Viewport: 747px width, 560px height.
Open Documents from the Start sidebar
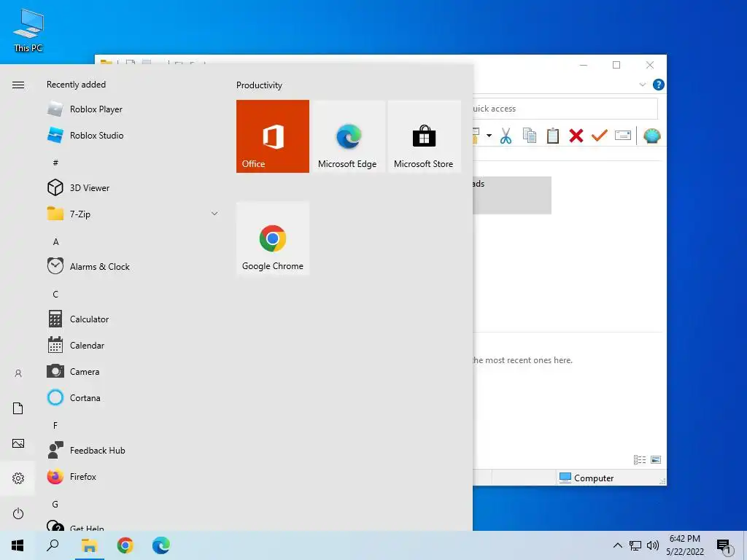pos(18,408)
